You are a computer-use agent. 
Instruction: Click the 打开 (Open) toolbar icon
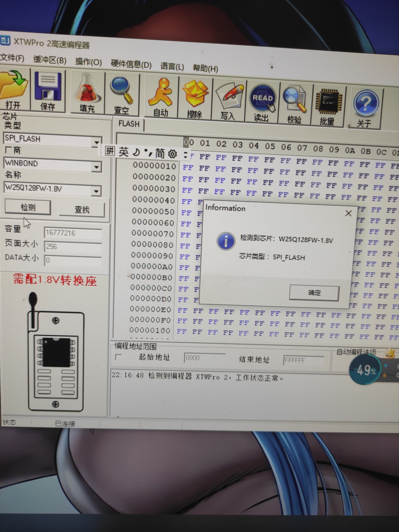tap(14, 90)
